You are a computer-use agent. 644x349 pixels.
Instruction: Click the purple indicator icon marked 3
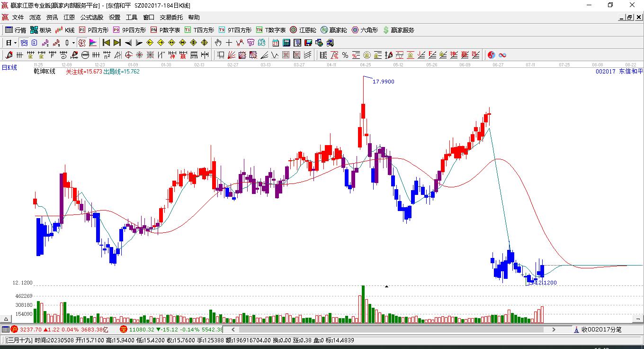(x=46, y=43)
